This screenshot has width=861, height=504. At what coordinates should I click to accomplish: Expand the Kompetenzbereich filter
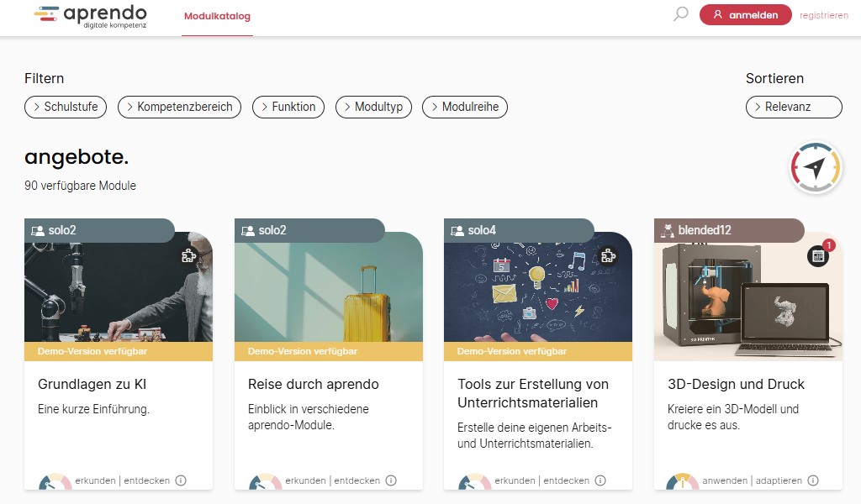pos(180,107)
